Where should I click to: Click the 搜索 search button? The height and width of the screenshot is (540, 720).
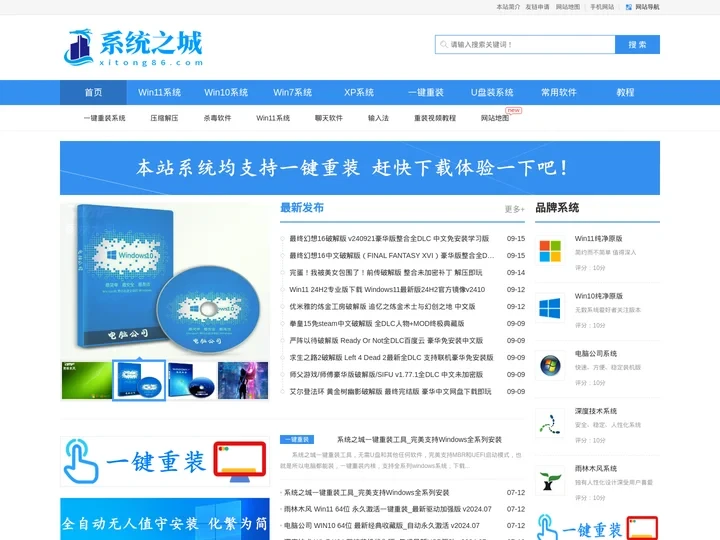[637, 45]
